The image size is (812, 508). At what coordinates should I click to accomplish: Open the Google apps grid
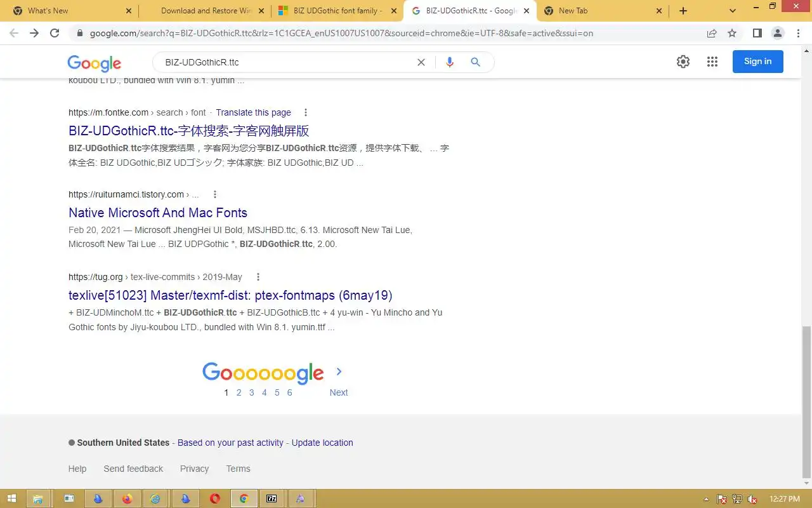712,62
